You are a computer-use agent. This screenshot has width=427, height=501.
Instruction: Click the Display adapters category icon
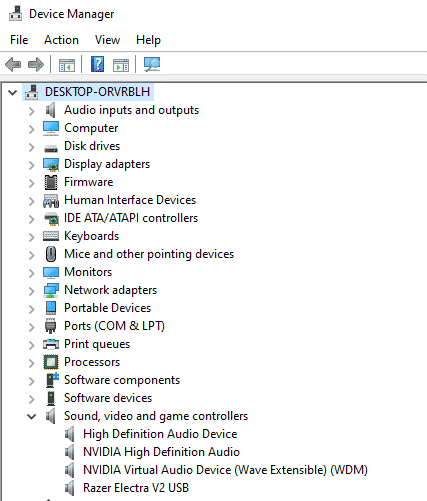click(x=51, y=164)
